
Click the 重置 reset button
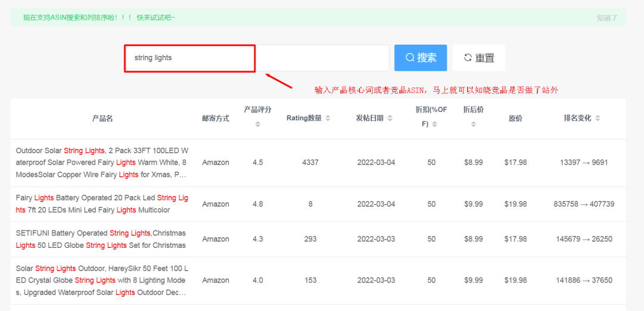[478, 58]
